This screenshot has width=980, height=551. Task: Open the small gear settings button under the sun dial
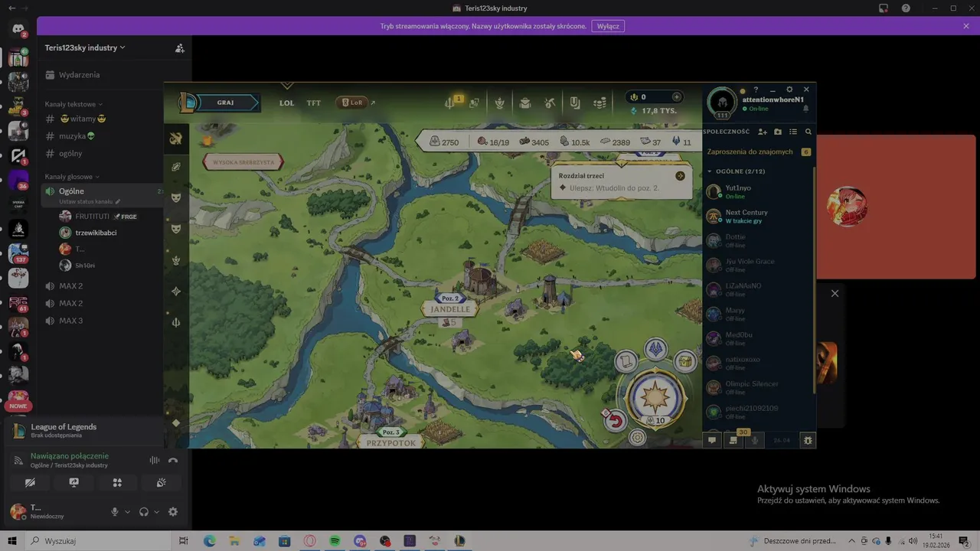pyautogui.click(x=638, y=437)
